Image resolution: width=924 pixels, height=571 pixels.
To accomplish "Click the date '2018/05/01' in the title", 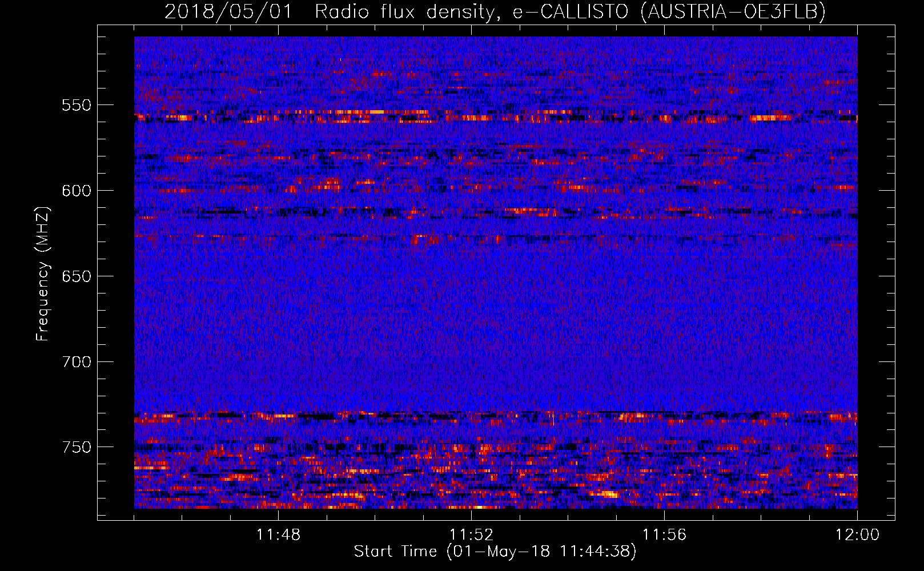I will (228, 11).
